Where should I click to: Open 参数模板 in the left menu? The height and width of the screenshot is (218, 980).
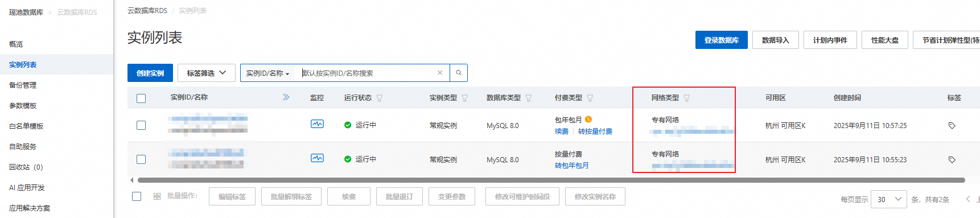pos(23,105)
